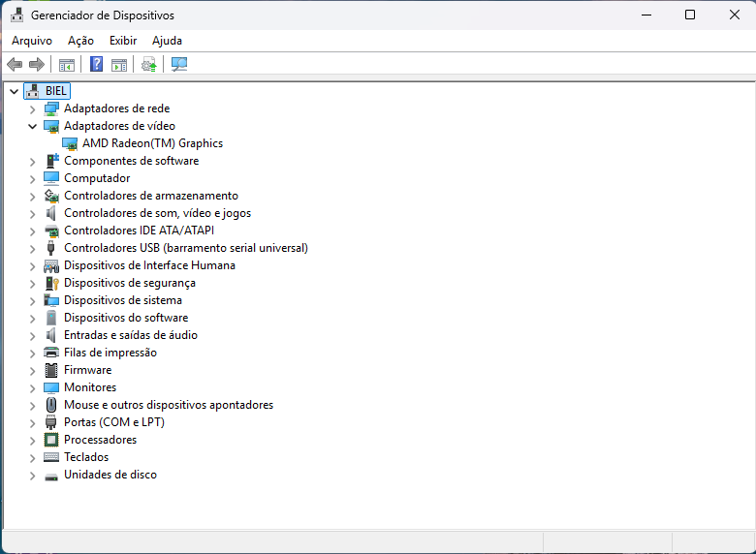Expand the Monitores chevron
The height and width of the screenshot is (554, 756).
pyautogui.click(x=32, y=388)
